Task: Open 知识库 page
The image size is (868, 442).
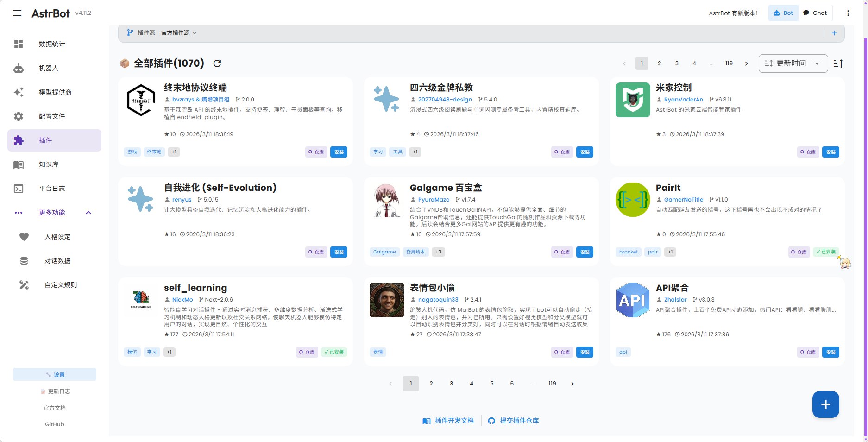Action: 54,164
